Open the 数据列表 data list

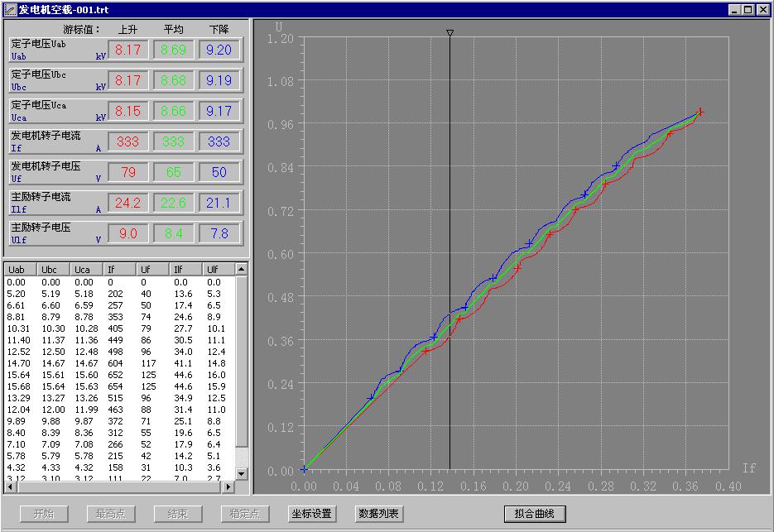coord(379,514)
